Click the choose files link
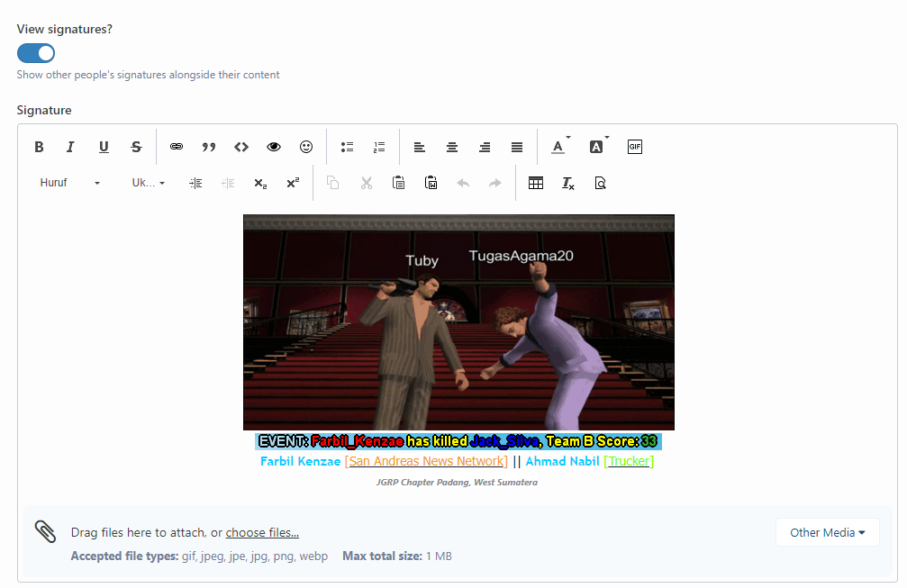Image resolution: width=907 pixels, height=588 pixels. 262,532
